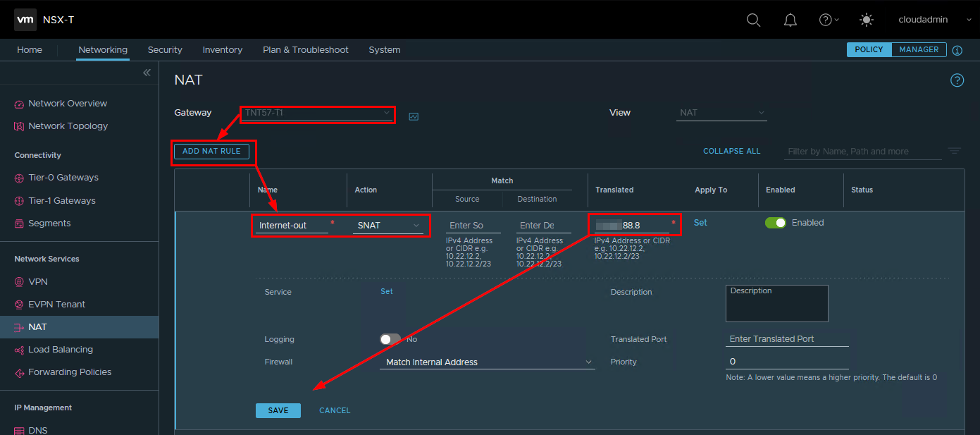Click the EVPN Tenant icon
The image size is (980, 435).
coord(19,305)
